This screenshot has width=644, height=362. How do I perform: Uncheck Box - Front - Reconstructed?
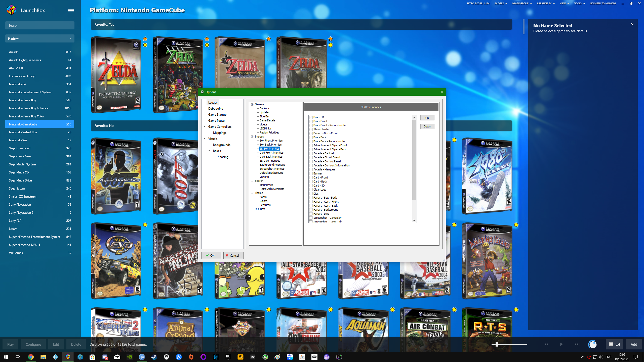311,125
